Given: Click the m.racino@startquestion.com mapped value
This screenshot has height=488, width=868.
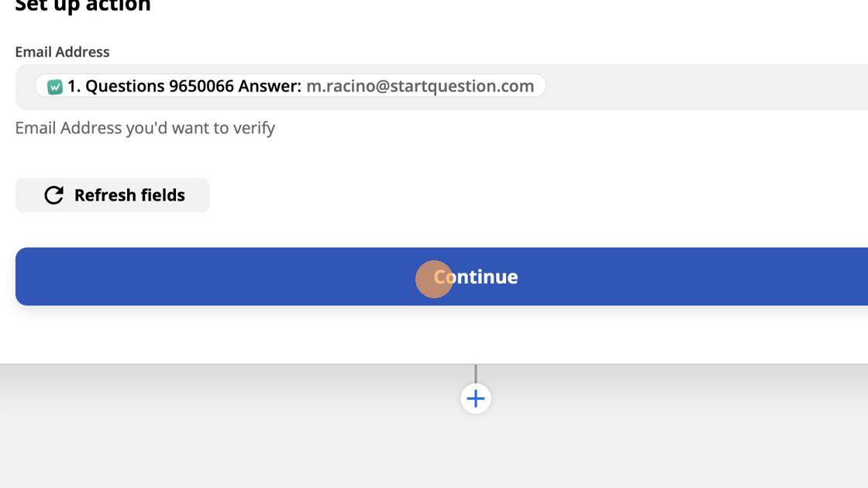Looking at the screenshot, I should (x=420, y=86).
